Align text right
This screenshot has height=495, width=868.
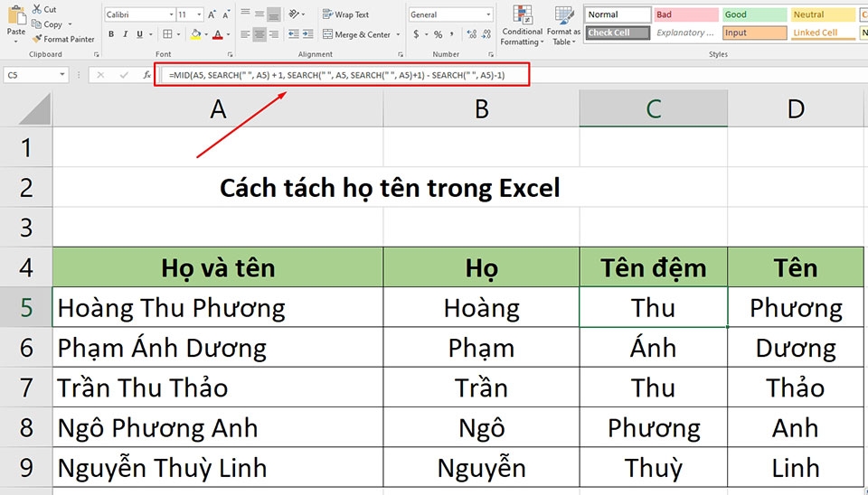(273, 34)
